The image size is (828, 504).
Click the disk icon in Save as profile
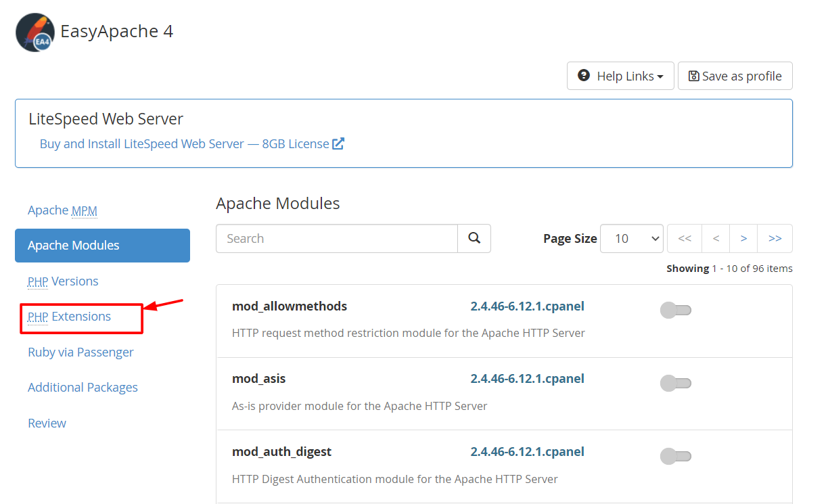coord(693,76)
